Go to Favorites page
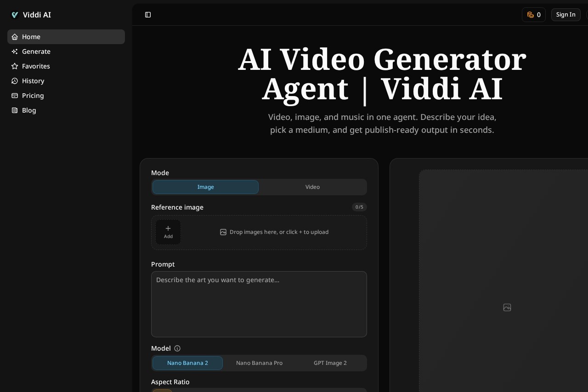The height and width of the screenshot is (392, 588). point(66,66)
